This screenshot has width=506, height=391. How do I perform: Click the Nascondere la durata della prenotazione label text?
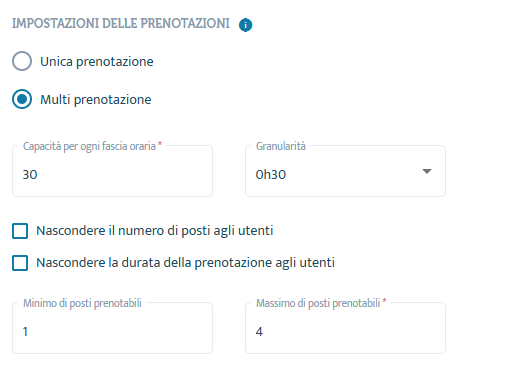(x=185, y=263)
